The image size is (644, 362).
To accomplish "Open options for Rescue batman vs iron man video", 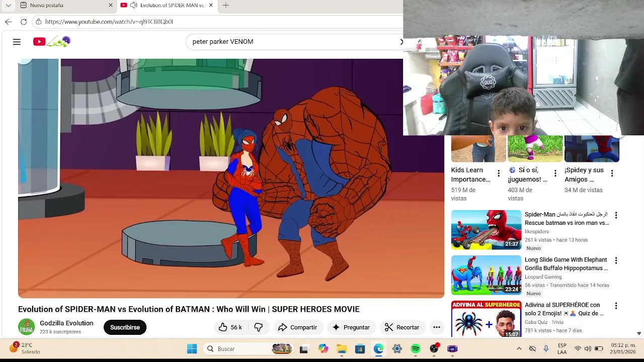I will point(616,215).
